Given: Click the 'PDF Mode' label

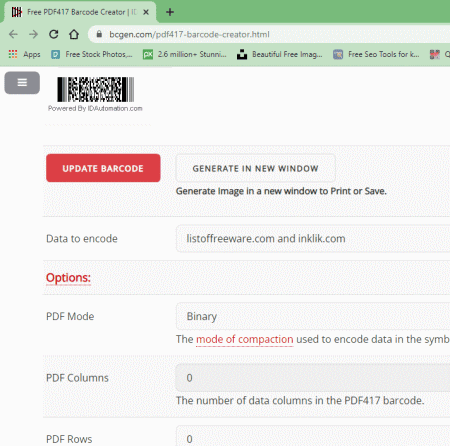Looking at the screenshot, I should (70, 316).
